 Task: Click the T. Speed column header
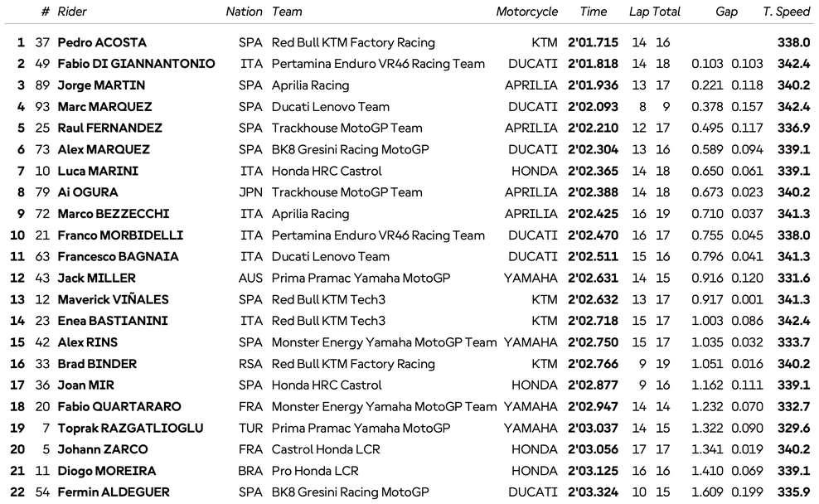click(786, 12)
